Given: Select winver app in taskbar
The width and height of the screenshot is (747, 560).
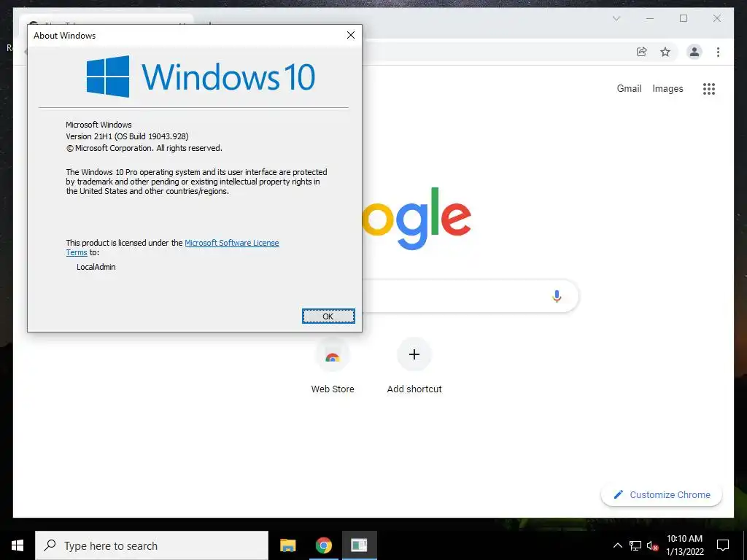Looking at the screenshot, I should tap(359, 545).
